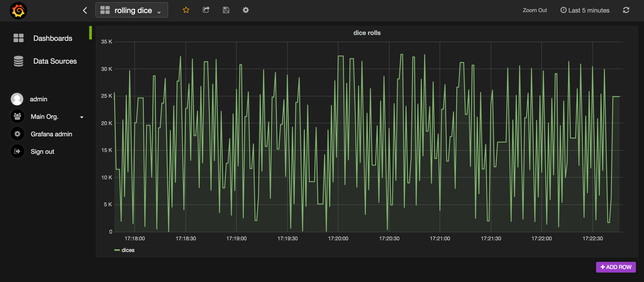Open the rolling dice dashboard dropdown
The image size is (644, 282).
(x=132, y=10)
